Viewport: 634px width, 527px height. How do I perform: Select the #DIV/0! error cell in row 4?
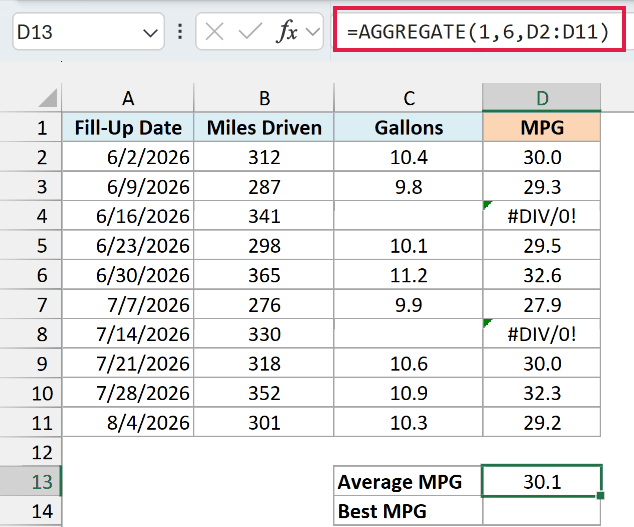coord(542,216)
